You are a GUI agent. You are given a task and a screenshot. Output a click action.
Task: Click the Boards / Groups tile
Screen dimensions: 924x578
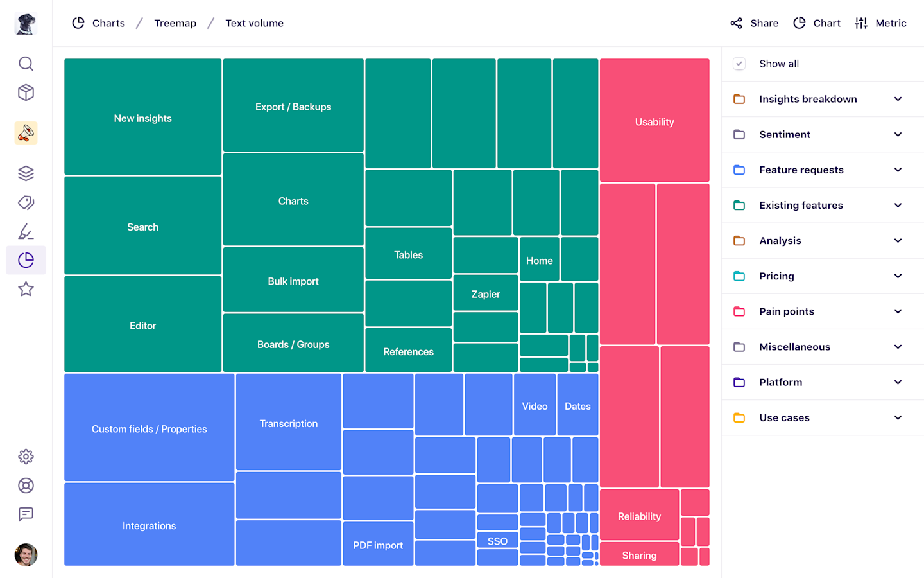point(293,343)
